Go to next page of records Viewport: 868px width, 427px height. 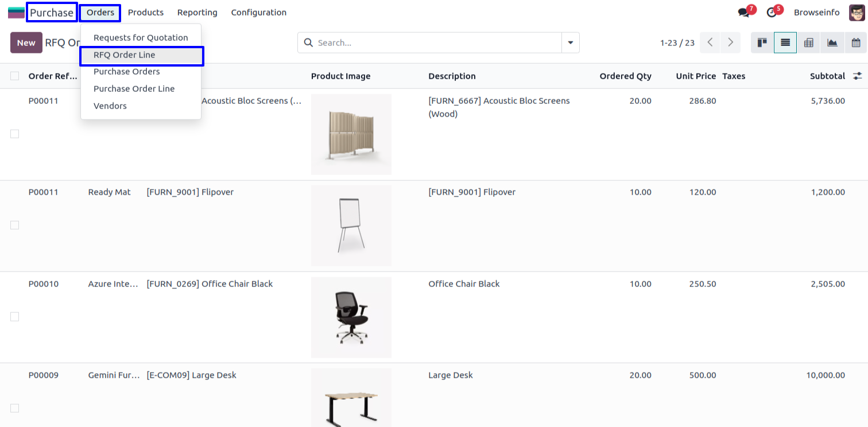coord(730,42)
